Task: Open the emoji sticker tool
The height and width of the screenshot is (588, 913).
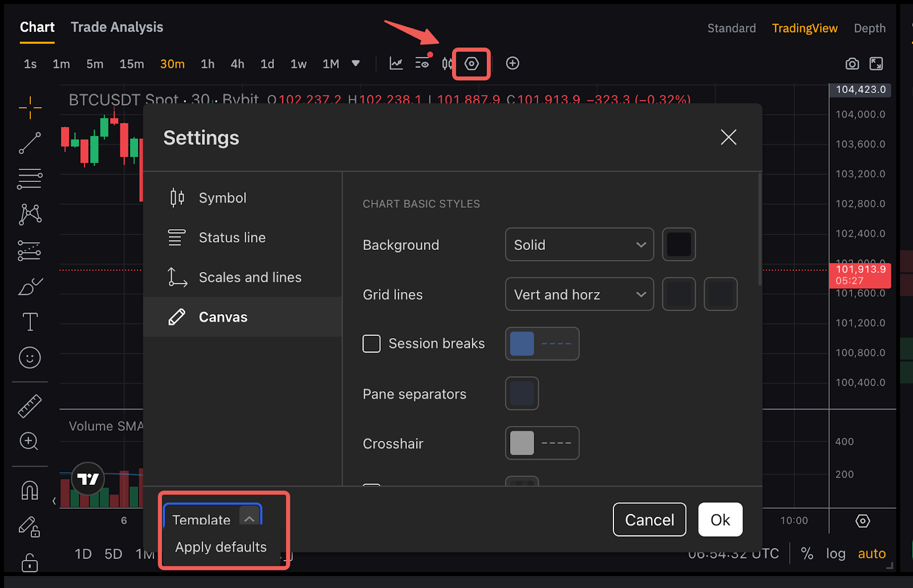Action: 30,358
